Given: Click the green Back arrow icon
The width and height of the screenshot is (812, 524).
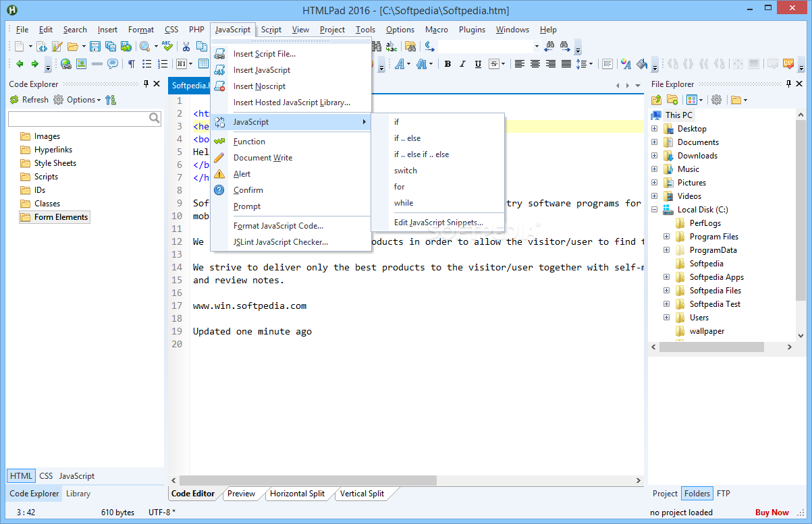Looking at the screenshot, I should point(20,64).
